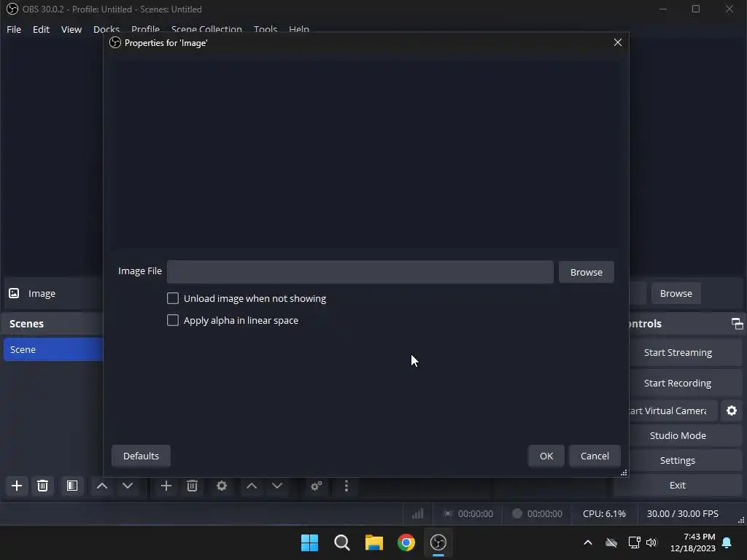Click the Image source icon in toolbar
This screenshot has width=747, height=560.
(15, 293)
